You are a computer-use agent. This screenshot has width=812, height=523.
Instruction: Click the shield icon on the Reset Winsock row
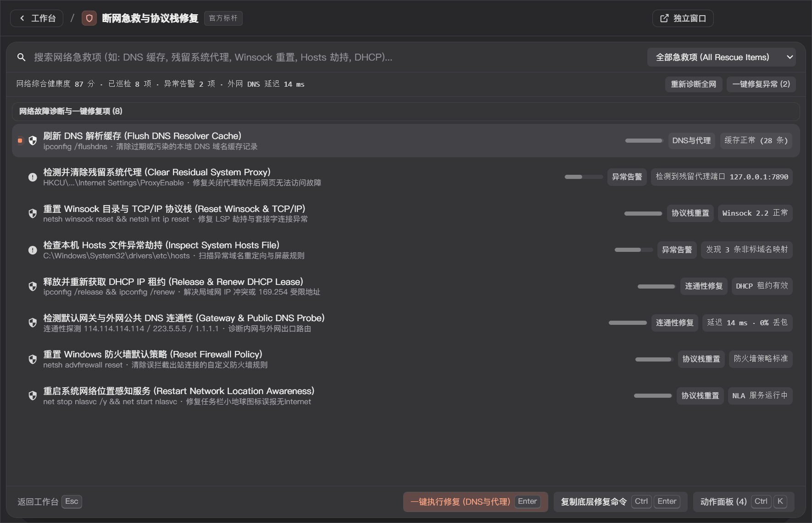point(33,213)
